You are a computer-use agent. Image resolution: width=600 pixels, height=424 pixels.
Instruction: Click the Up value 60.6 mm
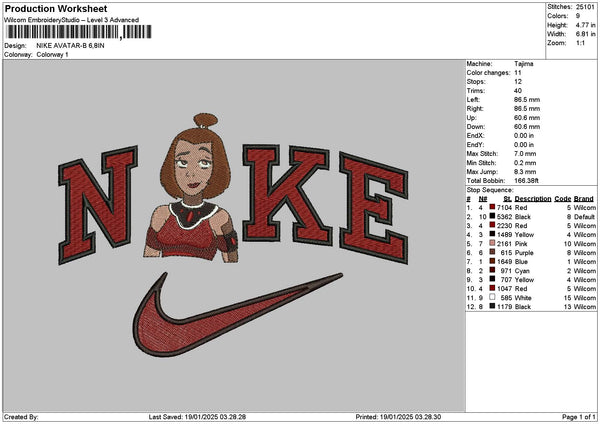(527, 117)
